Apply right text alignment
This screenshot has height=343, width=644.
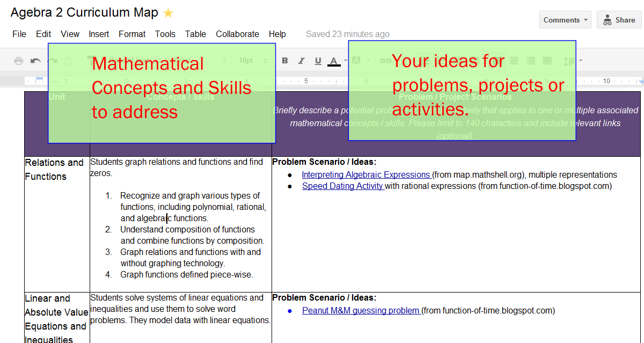click(x=531, y=61)
